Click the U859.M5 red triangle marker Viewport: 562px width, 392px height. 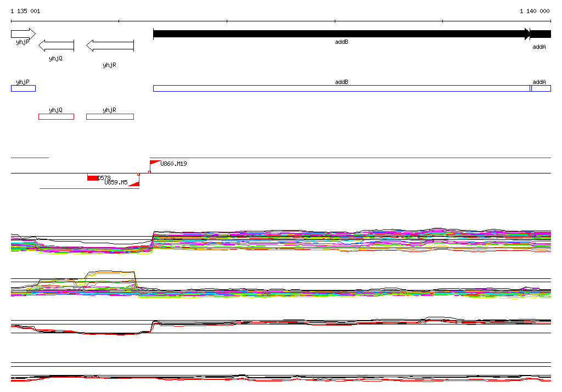[x=135, y=183]
